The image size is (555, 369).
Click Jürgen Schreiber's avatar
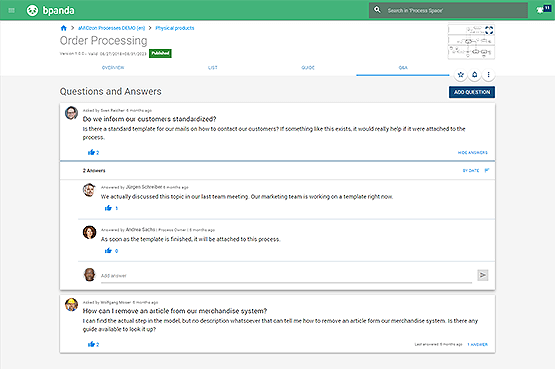point(89,190)
